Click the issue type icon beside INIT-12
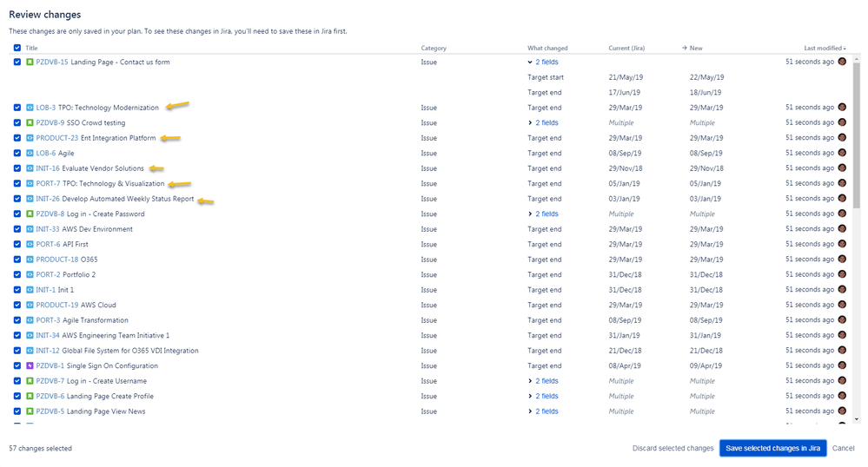Viewport: 868px width, 467px height. (x=30, y=351)
